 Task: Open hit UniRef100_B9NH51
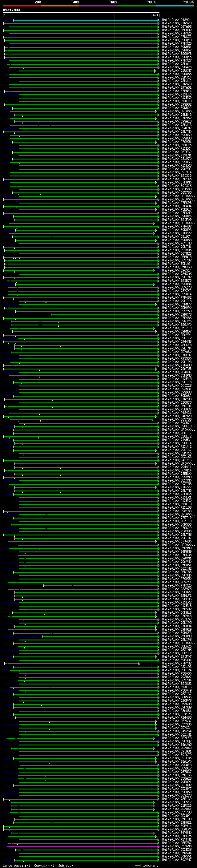coord(176,47)
